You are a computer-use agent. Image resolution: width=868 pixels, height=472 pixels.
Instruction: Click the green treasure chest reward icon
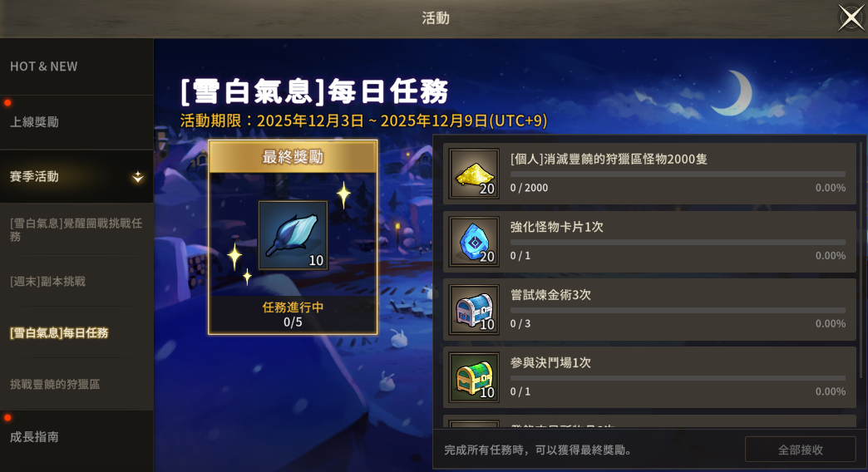coord(474,377)
